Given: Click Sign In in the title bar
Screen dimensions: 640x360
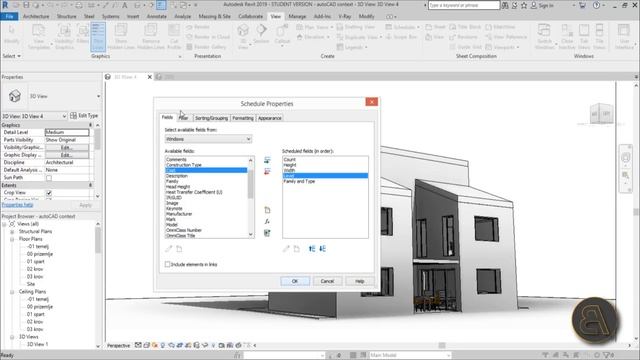Looking at the screenshot, I should click(542, 5).
